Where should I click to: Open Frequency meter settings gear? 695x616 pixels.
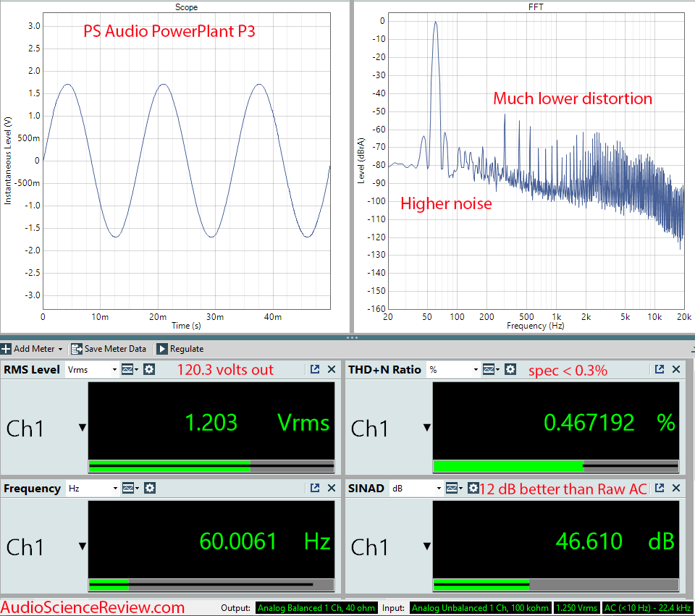pyautogui.click(x=150, y=489)
